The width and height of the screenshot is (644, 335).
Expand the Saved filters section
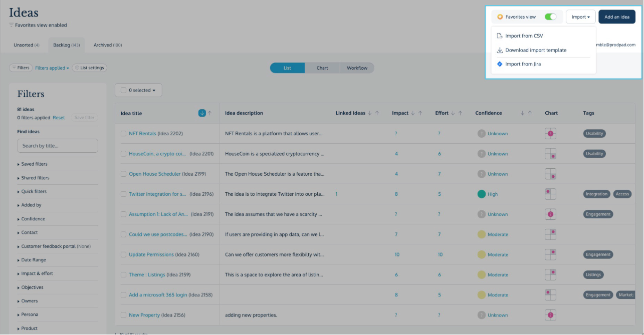34,164
